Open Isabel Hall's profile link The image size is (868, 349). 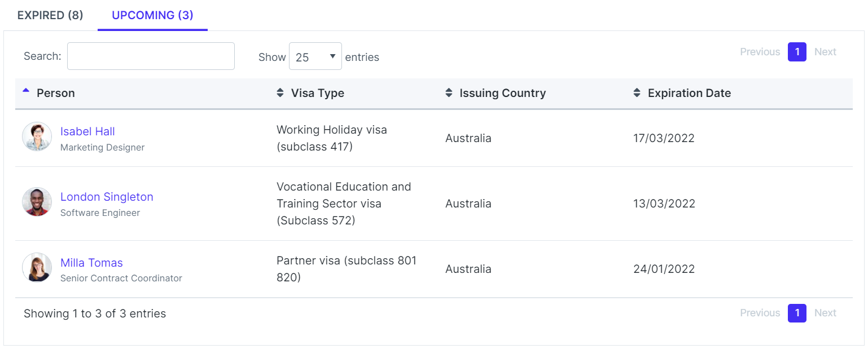click(x=87, y=131)
